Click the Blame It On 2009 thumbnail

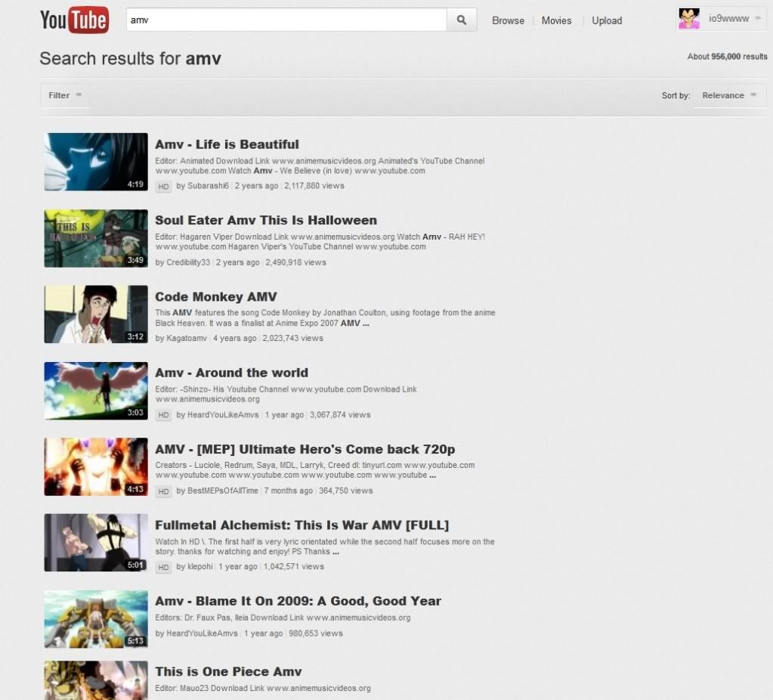click(96, 619)
